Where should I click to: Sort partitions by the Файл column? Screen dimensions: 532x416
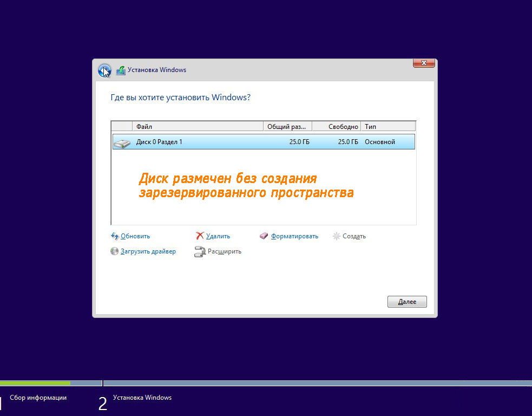[x=198, y=127]
